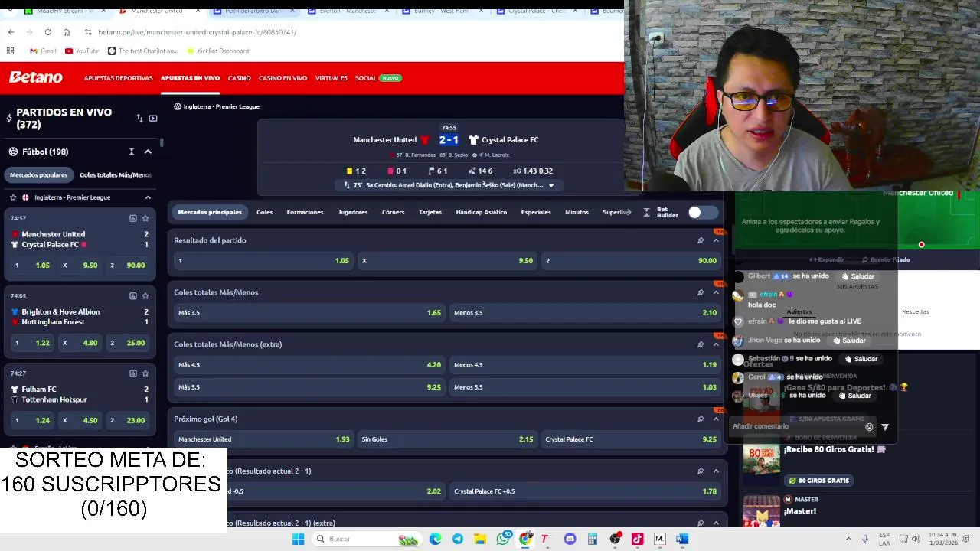Open the Windows Start menu
This screenshot has height=551, width=980.
click(x=299, y=539)
